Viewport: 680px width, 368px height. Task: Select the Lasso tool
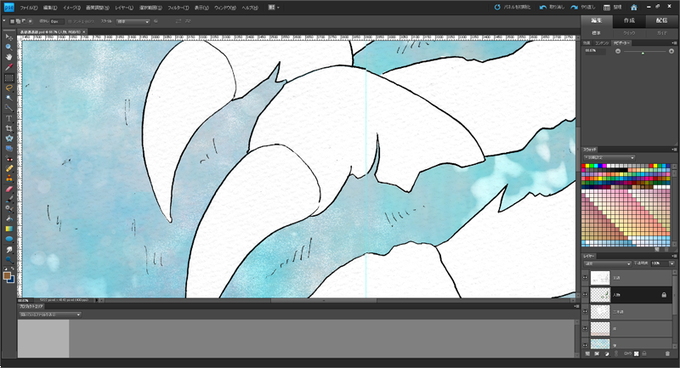coord(9,88)
